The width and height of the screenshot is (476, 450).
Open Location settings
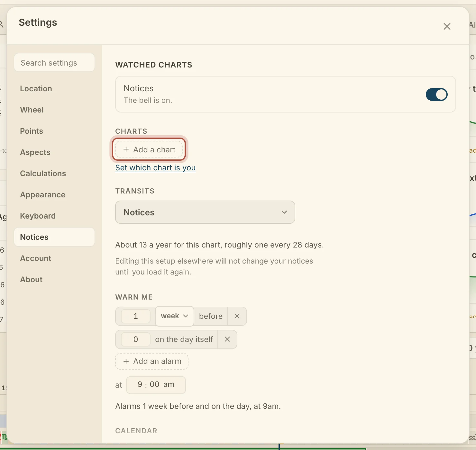point(54,89)
